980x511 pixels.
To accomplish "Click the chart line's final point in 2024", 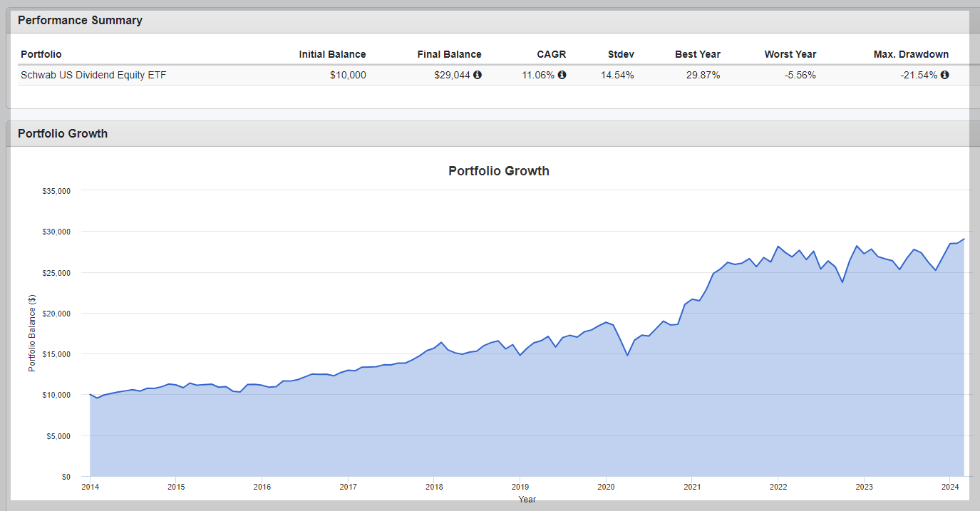I will coord(964,239).
